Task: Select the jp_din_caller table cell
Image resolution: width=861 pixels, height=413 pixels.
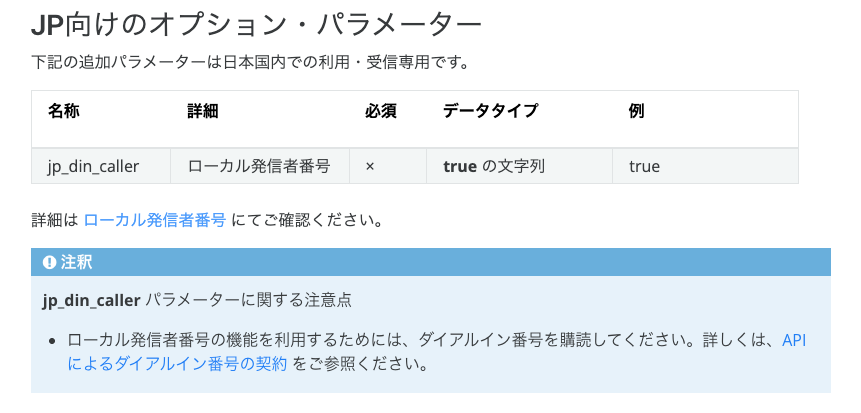Action: click(x=101, y=166)
